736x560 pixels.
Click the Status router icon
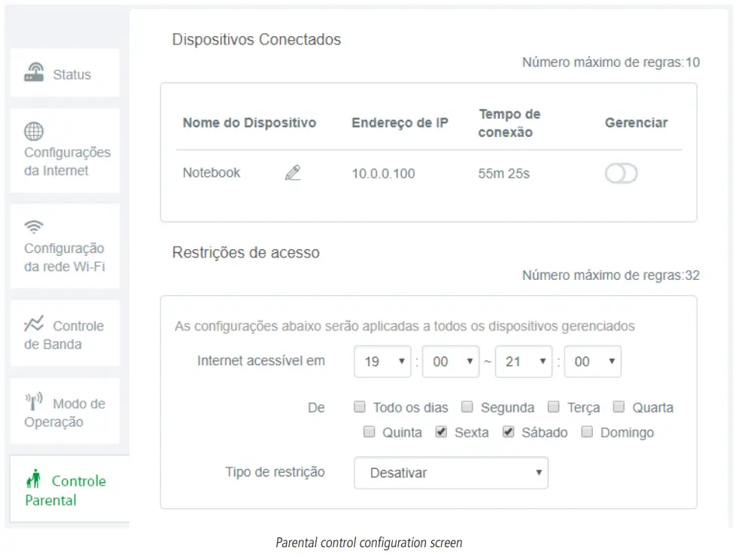click(34, 72)
